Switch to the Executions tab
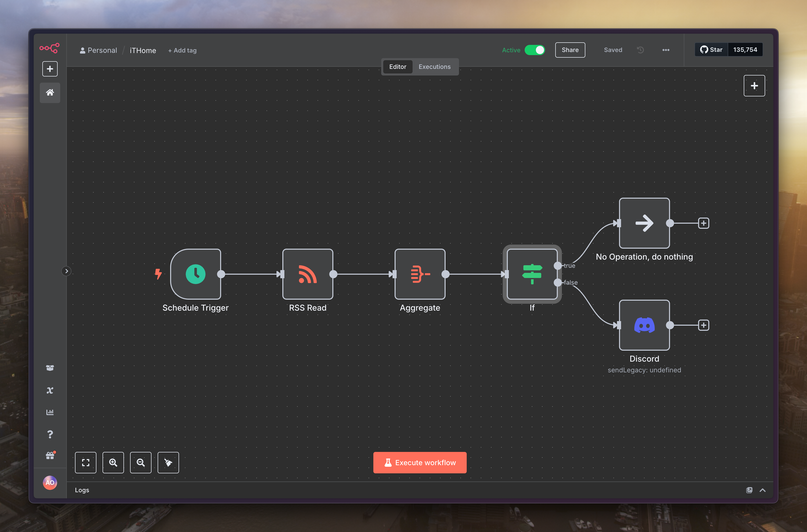 coord(434,67)
